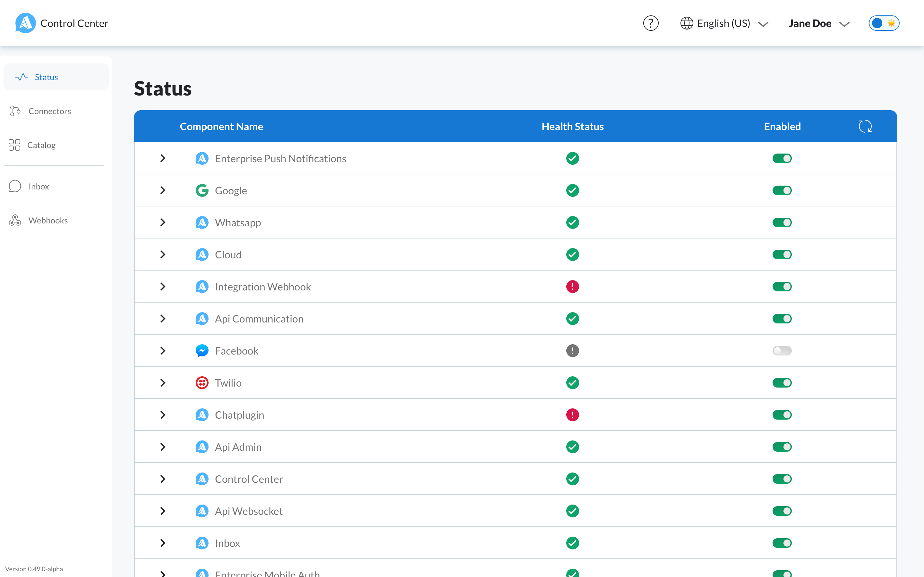The image size is (924, 577).
Task: Click the Control Center logo in the header
Action: 25,23
